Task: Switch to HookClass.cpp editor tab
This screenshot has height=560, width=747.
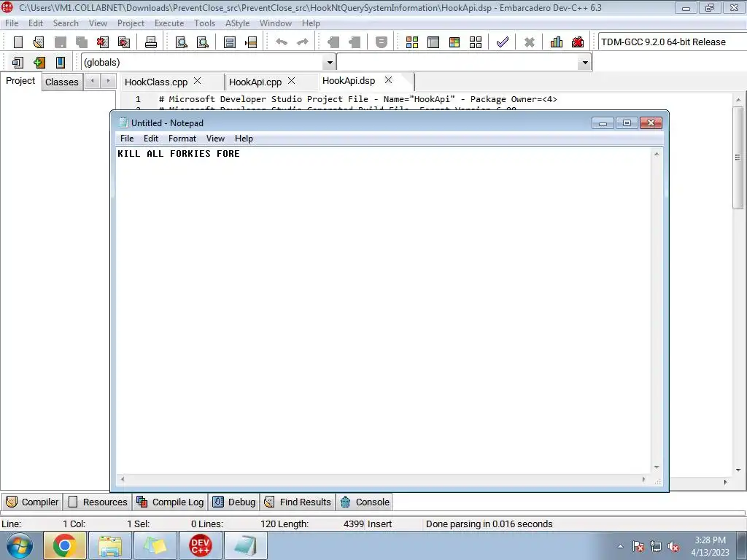Action: tap(156, 82)
